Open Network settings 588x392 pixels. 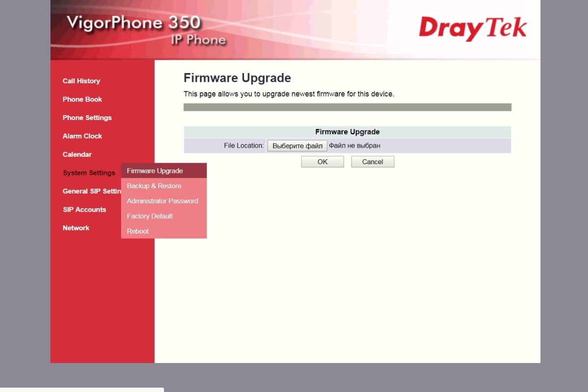click(76, 228)
